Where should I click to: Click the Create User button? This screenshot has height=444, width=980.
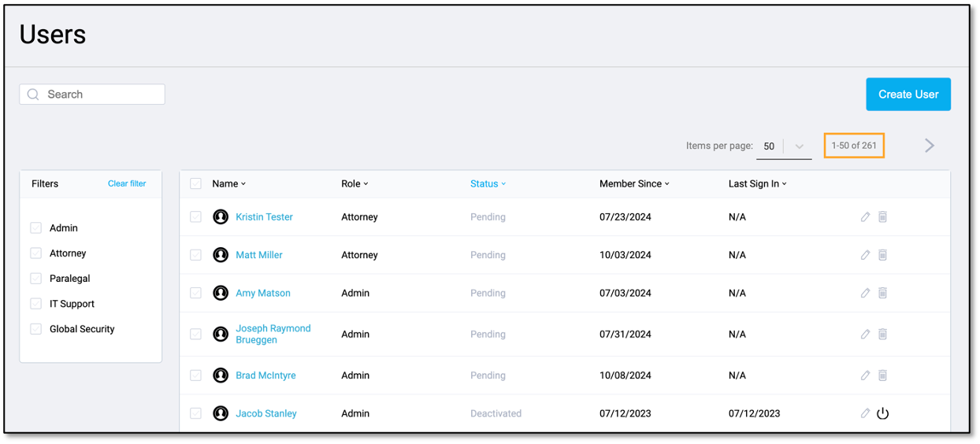[x=908, y=94]
